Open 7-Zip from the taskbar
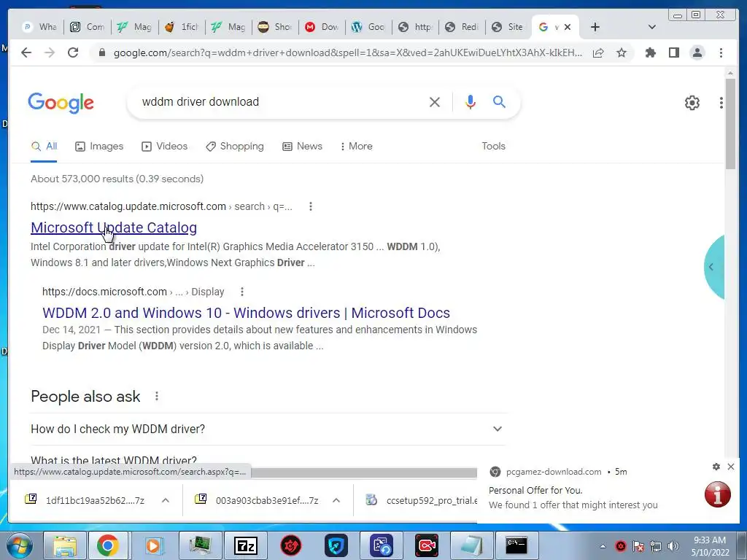The width and height of the screenshot is (747, 560). (246, 545)
